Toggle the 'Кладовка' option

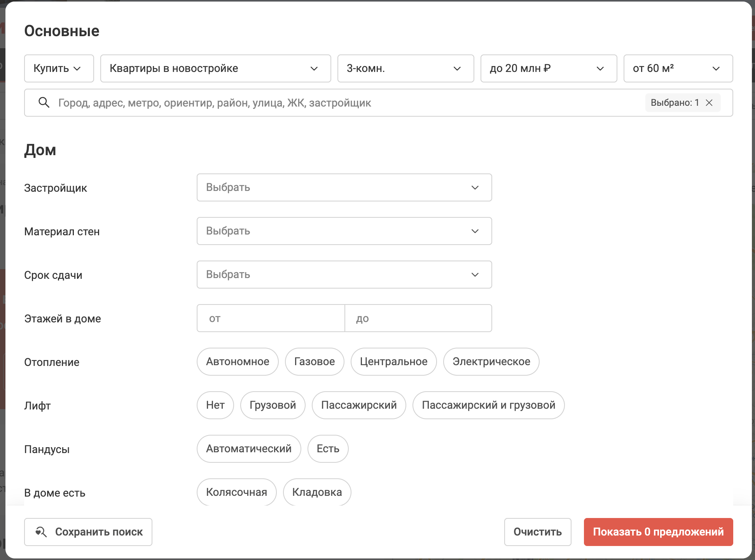(x=317, y=492)
